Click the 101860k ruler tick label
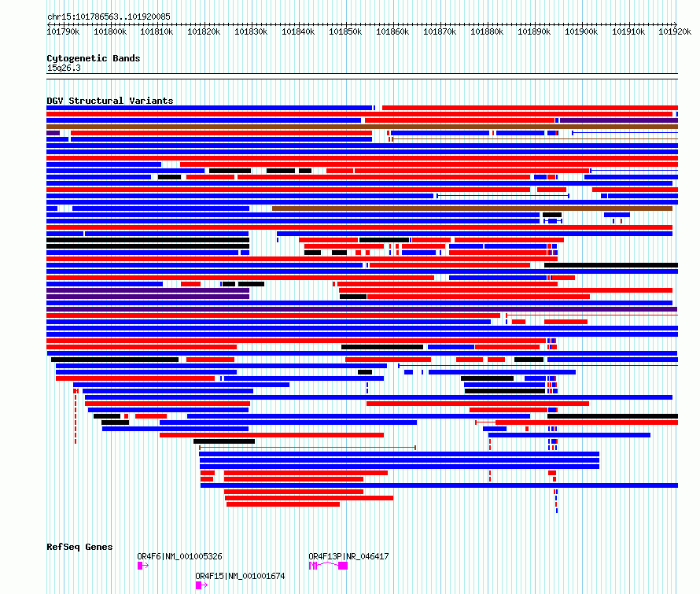700x594 pixels. 392,31
